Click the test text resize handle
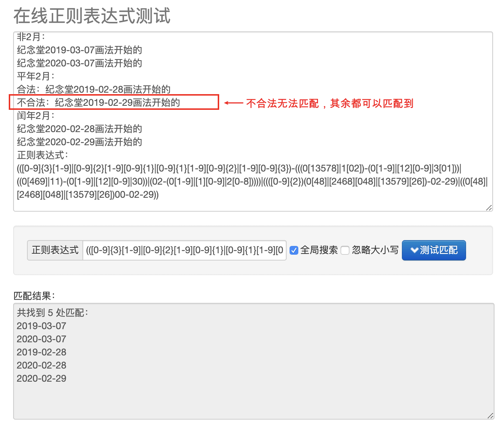Viewport: 504px width, 424px height. (489, 208)
